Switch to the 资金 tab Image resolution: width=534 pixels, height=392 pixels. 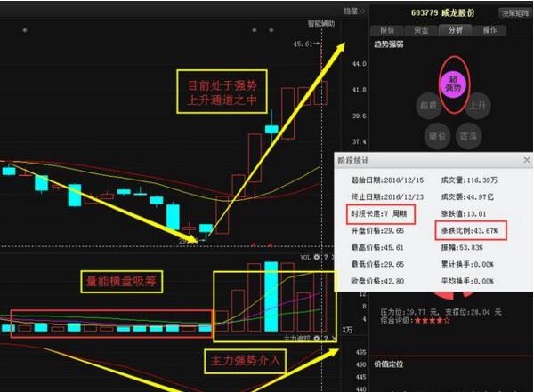[421, 30]
